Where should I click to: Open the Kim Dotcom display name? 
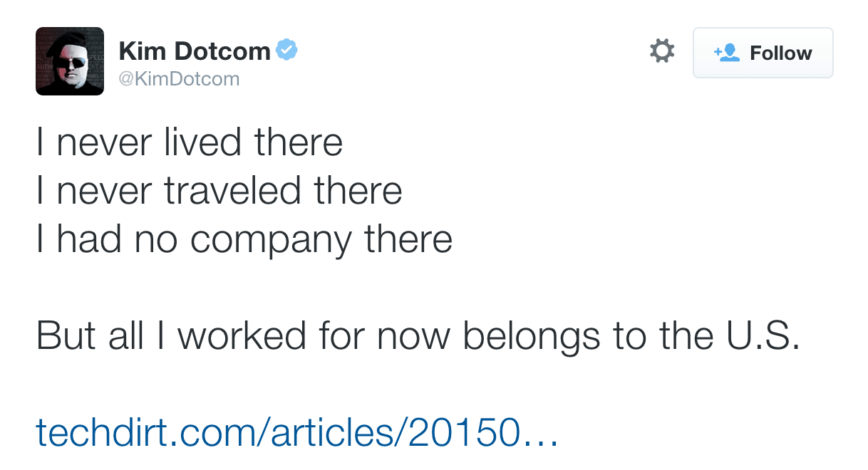pyautogui.click(x=194, y=51)
